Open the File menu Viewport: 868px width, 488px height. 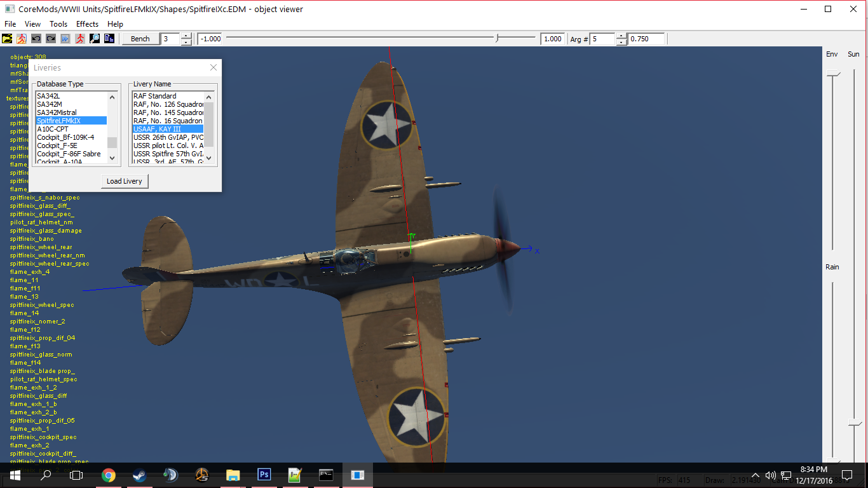point(10,24)
